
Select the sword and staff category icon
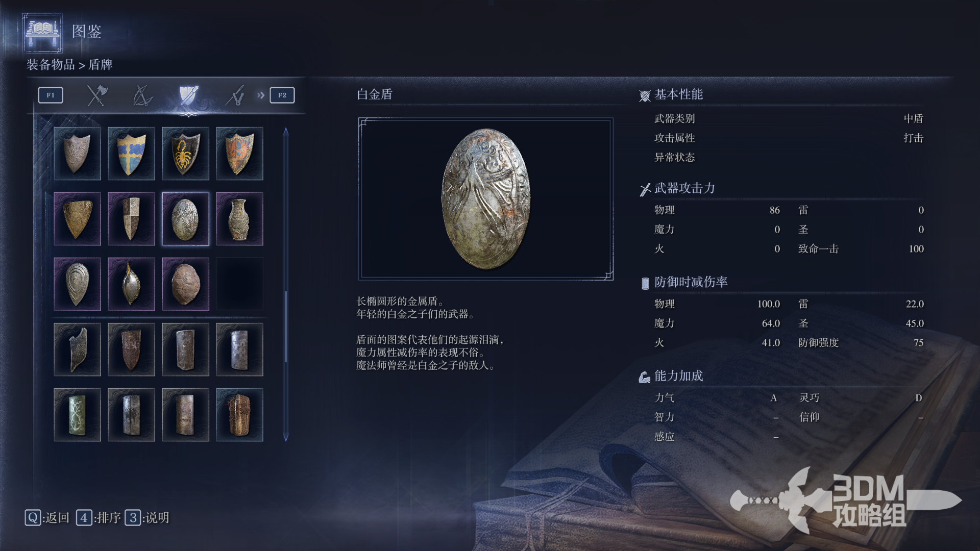235,95
